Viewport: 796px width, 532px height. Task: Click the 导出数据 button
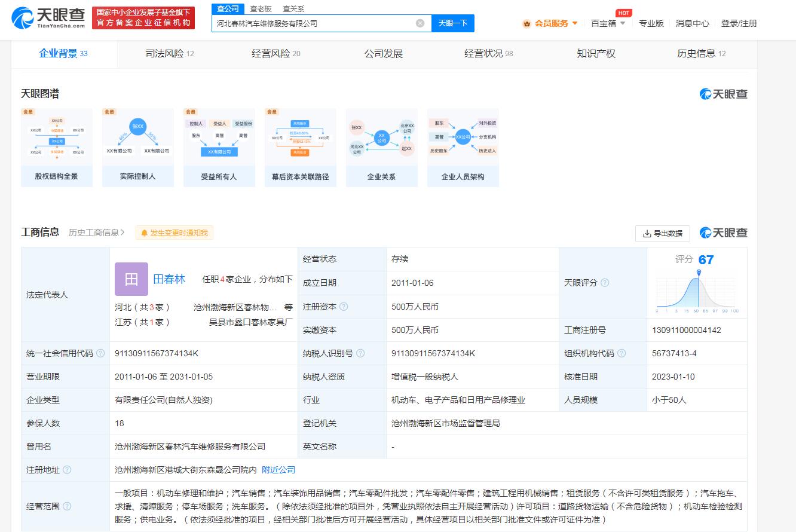click(x=663, y=233)
